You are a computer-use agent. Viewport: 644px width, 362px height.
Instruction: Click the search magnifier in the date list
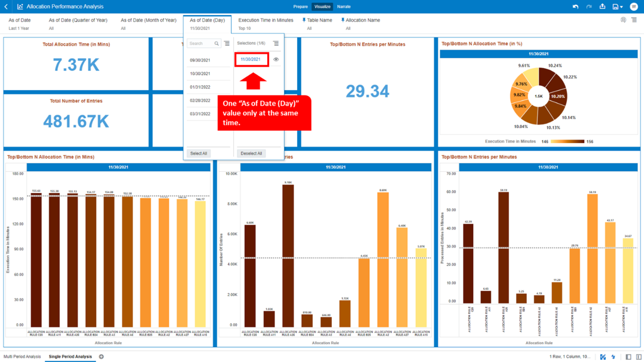pos(217,43)
